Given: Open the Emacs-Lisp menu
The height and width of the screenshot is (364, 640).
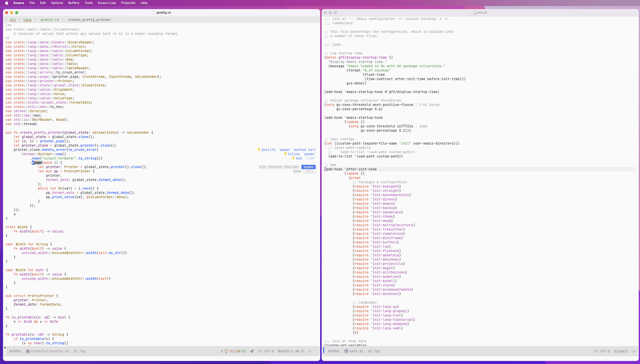Looking at the screenshot, I should click(x=107, y=3).
